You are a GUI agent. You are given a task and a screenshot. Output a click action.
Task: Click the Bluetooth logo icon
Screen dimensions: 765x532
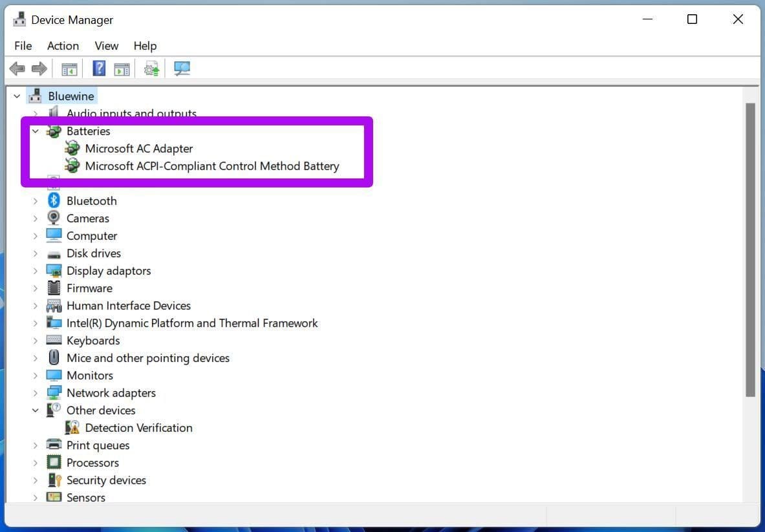(54, 200)
